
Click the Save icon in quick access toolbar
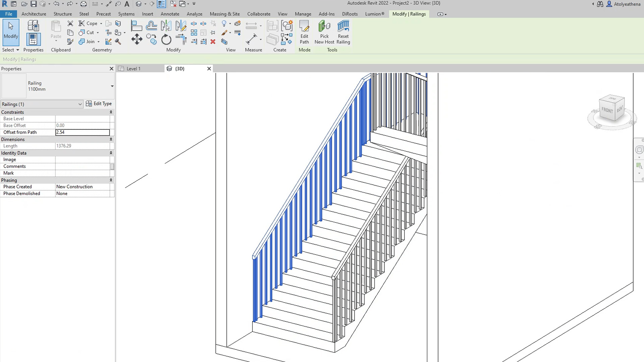pyautogui.click(x=34, y=4)
